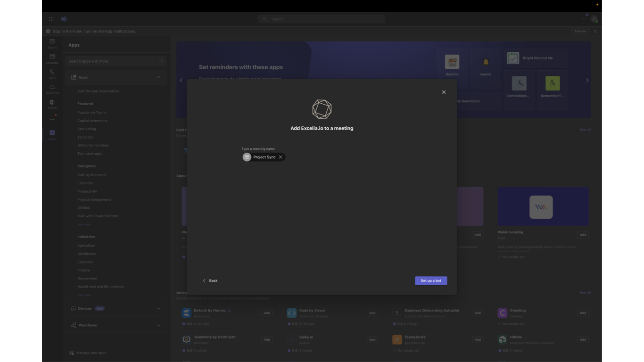Viewport: 644px width, 362px height.
Task: Click the Teams logo in header
Action: pyautogui.click(x=64, y=19)
